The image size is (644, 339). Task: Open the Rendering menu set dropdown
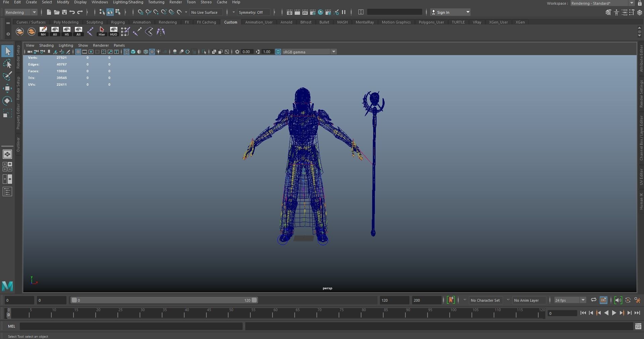(21, 12)
